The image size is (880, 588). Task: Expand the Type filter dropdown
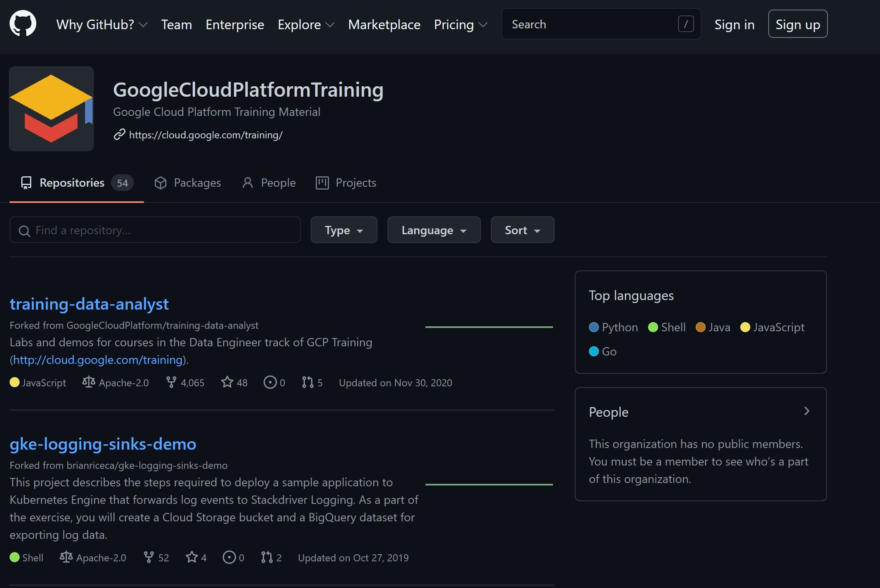[344, 230]
